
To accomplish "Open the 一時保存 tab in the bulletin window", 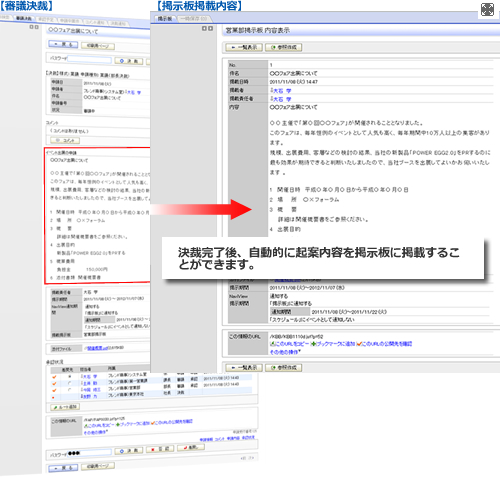I will 194,19.
